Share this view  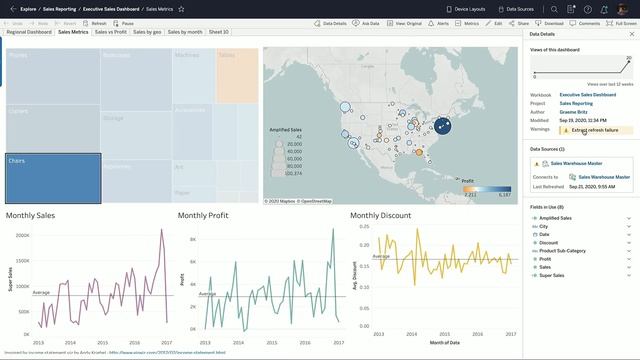point(519,24)
